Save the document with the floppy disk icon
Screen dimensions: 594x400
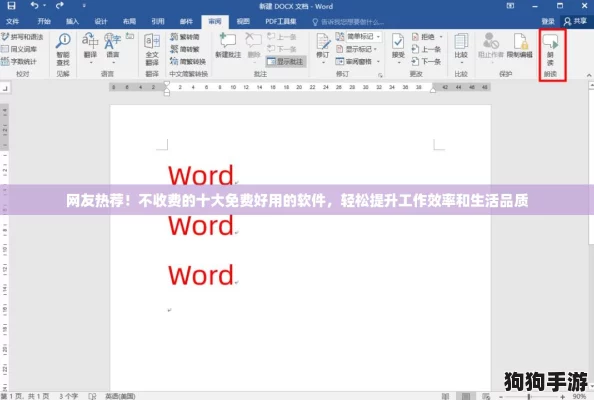click(x=11, y=6)
